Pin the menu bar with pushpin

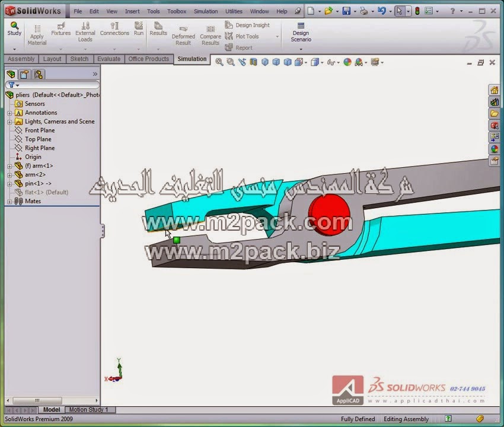[298, 11]
